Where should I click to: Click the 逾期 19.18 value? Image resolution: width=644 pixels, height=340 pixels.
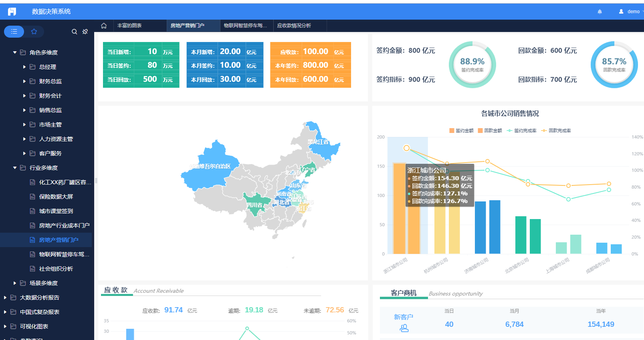coord(254,310)
